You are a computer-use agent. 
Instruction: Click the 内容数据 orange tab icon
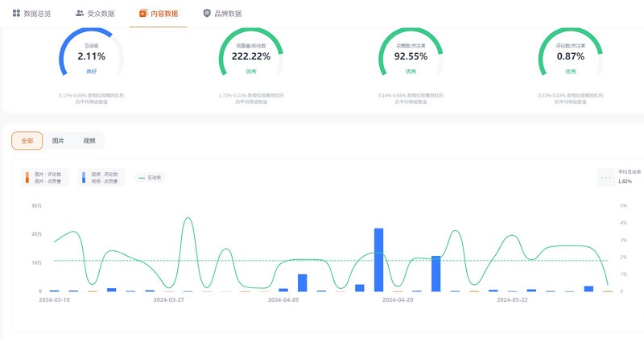click(x=143, y=14)
